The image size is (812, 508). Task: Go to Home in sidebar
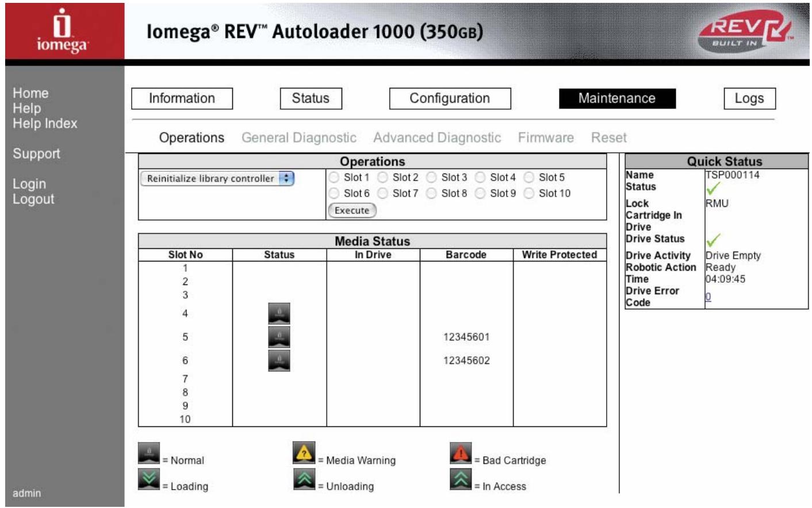click(x=30, y=93)
